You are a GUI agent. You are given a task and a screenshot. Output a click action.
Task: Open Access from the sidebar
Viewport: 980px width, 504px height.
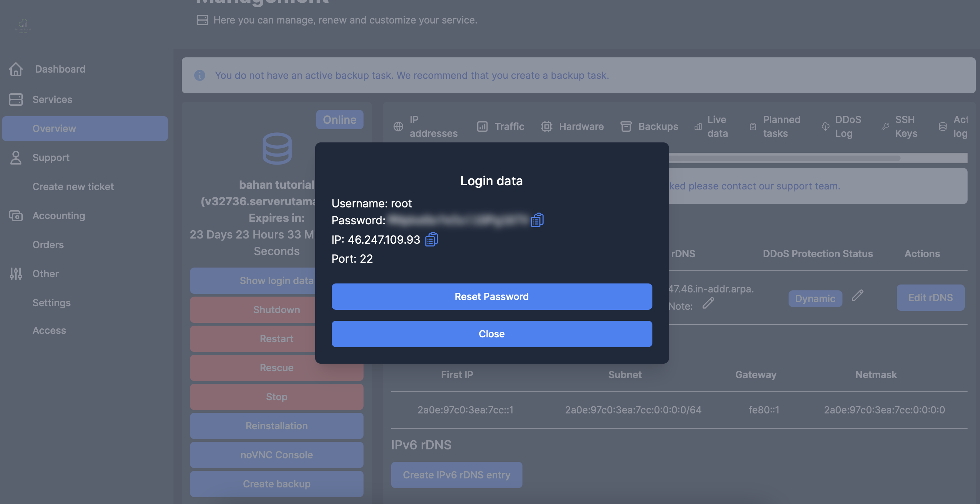(x=49, y=331)
